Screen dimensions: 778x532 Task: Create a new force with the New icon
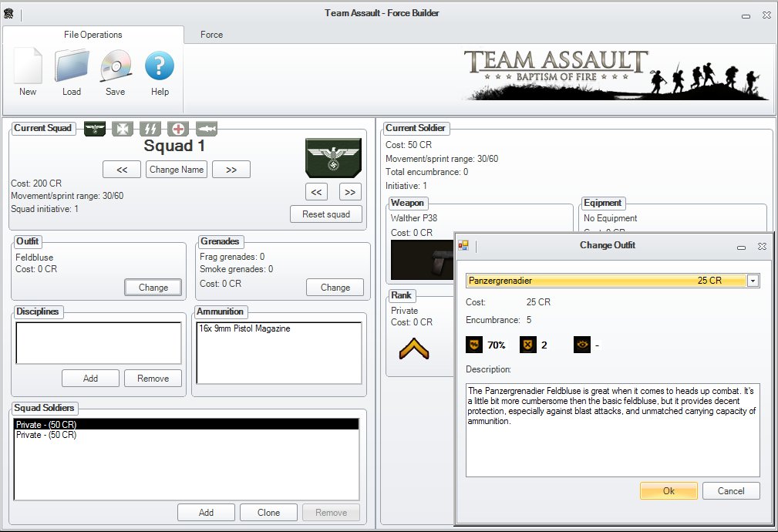point(27,71)
